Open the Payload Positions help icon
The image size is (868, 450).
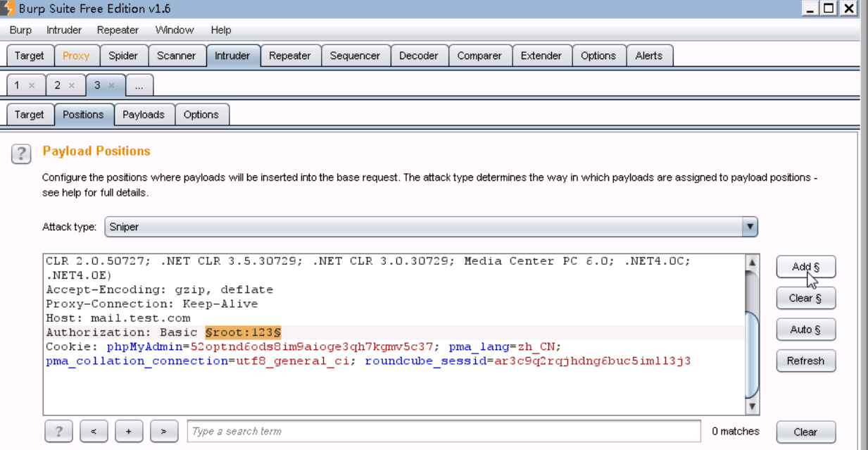pos(21,154)
